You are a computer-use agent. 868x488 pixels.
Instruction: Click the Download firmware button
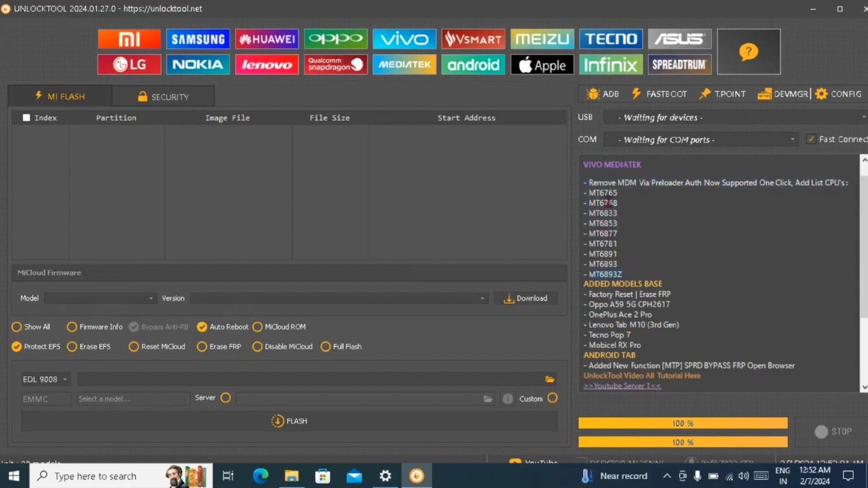click(525, 298)
